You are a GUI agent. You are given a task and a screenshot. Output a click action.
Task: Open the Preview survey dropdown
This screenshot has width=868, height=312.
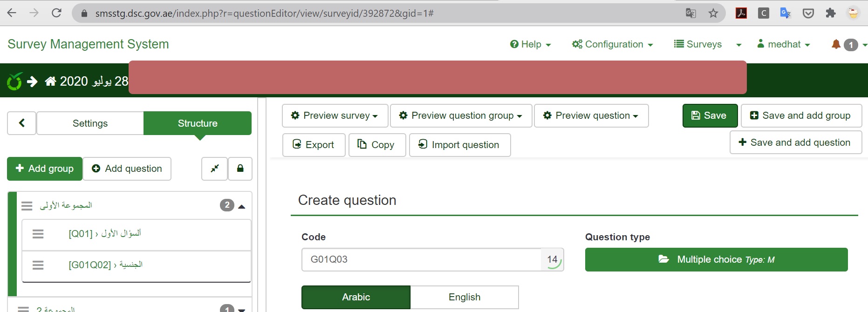[x=335, y=115]
